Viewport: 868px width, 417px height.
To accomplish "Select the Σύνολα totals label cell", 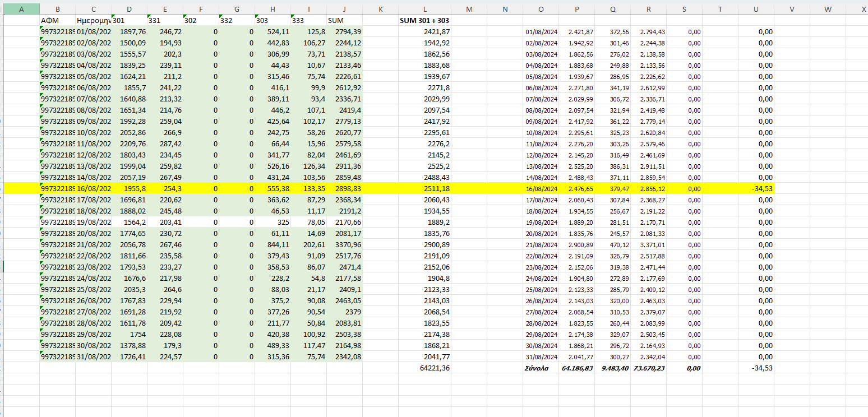I will (541, 368).
